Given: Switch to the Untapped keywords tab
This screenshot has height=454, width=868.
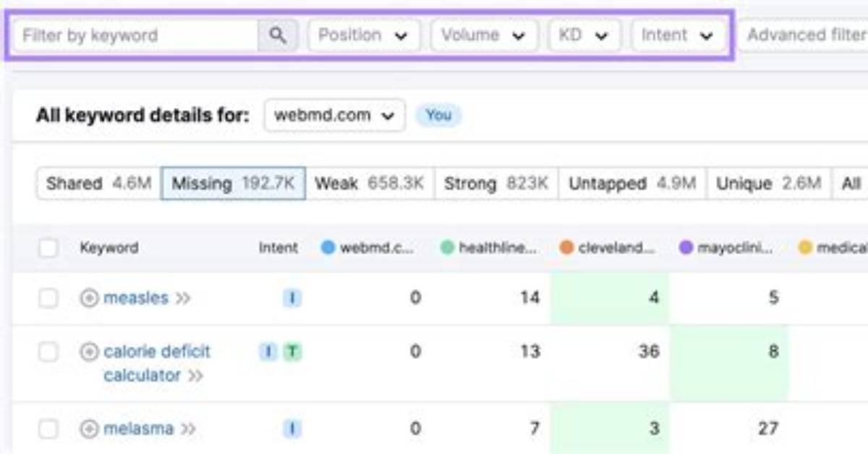Looking at the screenshot, I should click(x=632, y=184).
